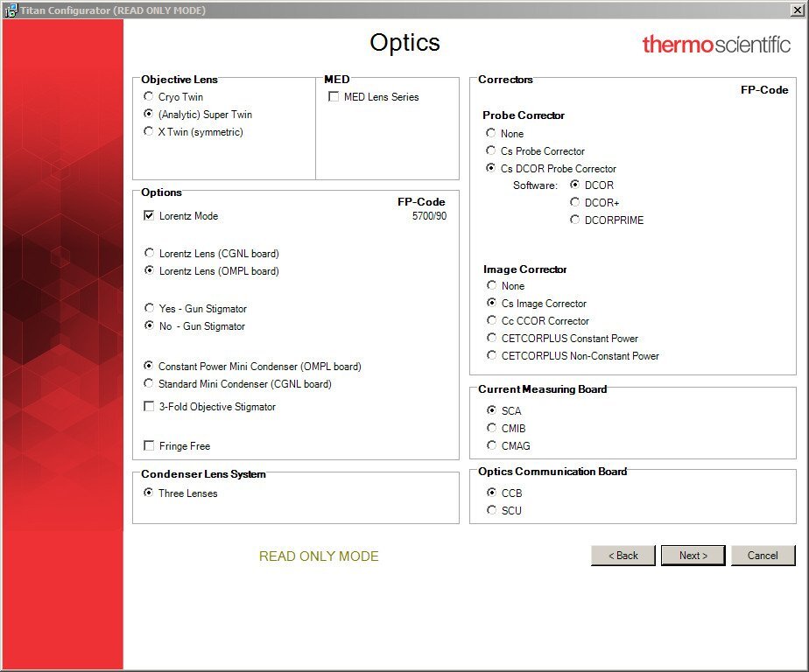Go back with the Back button
The width and height of the screenshot is (809, 672).
(623, 556)
